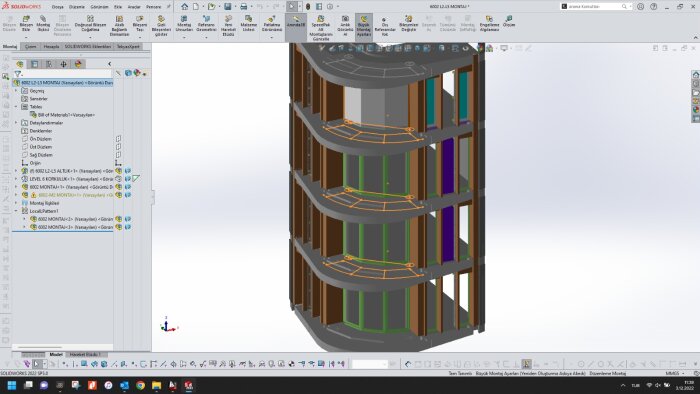Open the Ölçüm (Measure) tool
700x394 pixels.
click(509, 21)
